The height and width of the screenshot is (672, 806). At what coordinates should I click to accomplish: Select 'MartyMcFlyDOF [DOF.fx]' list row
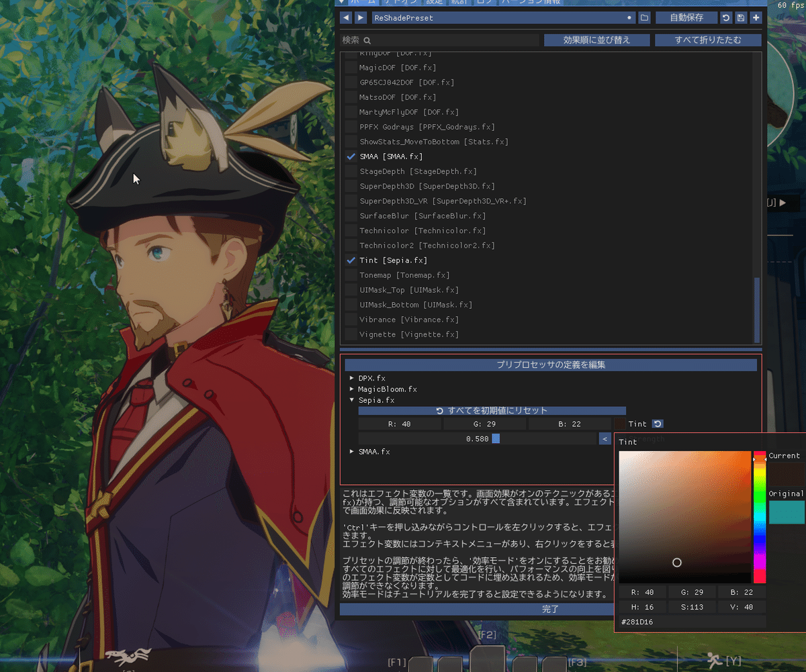(409, 112)
